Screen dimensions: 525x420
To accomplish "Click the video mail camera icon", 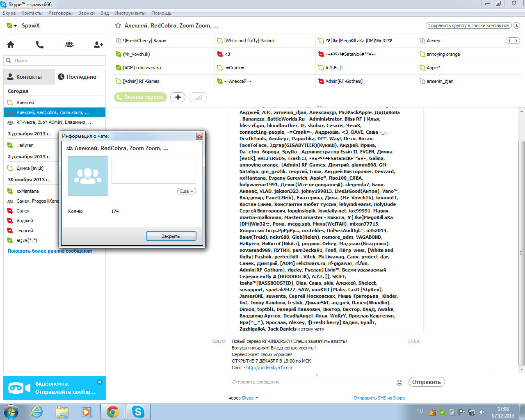I will tap(19, 388).
